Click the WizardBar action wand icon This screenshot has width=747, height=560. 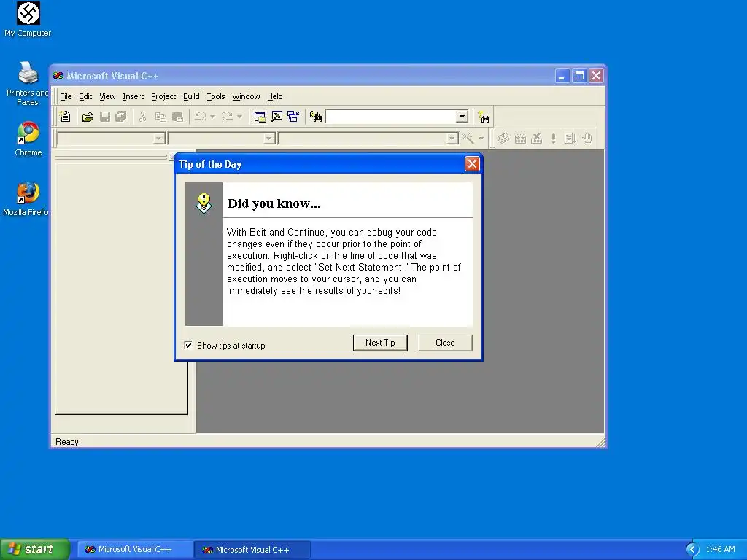pyautogui.click(x=468, y=138)
